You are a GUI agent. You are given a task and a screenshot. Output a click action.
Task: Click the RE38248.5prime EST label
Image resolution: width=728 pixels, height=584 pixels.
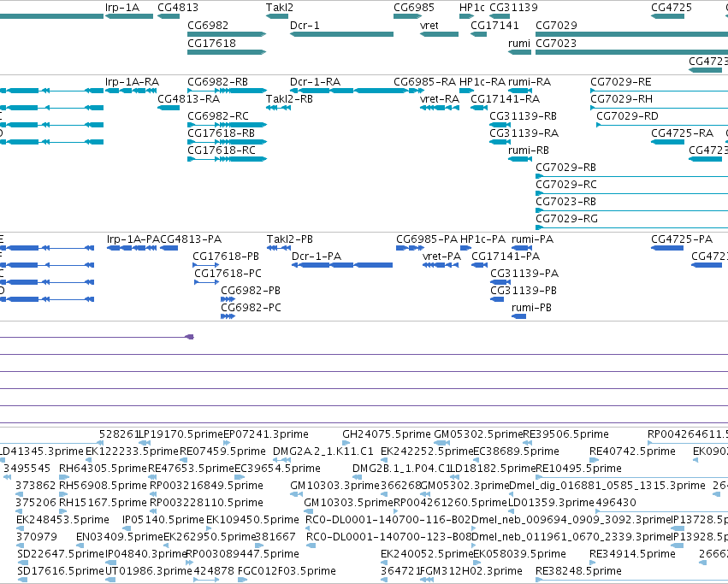(x=578, y=571)
